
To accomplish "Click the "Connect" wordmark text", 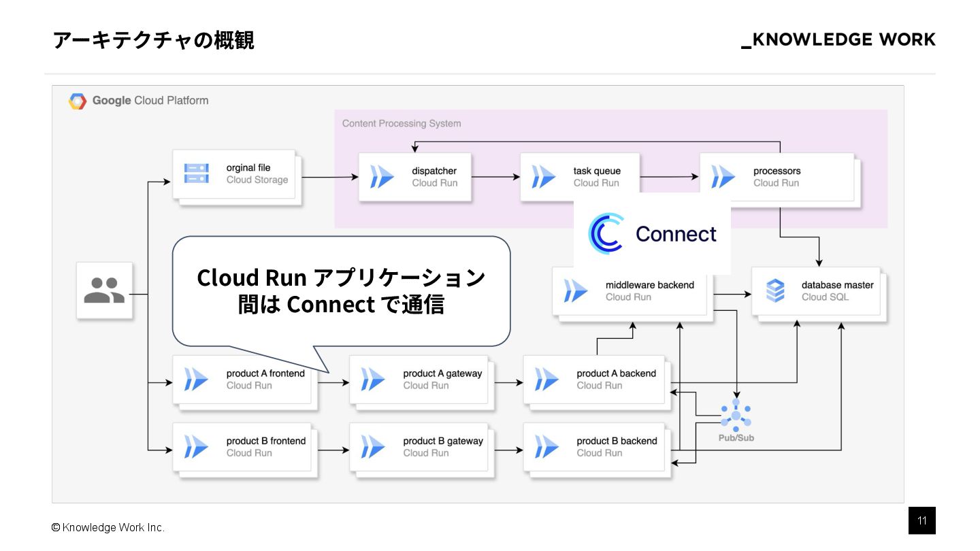I will (x=676, y=234).
